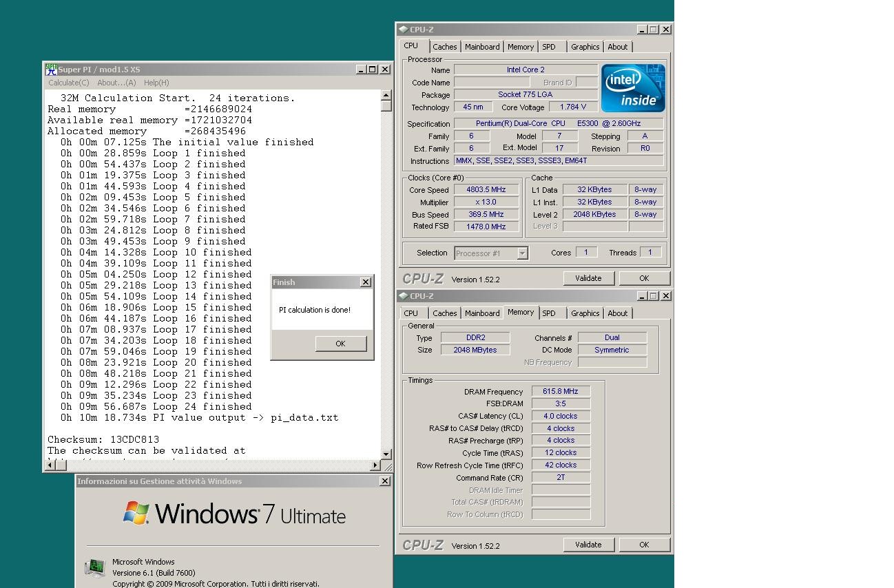Select About tab in lower CPU-Z window

618,313
